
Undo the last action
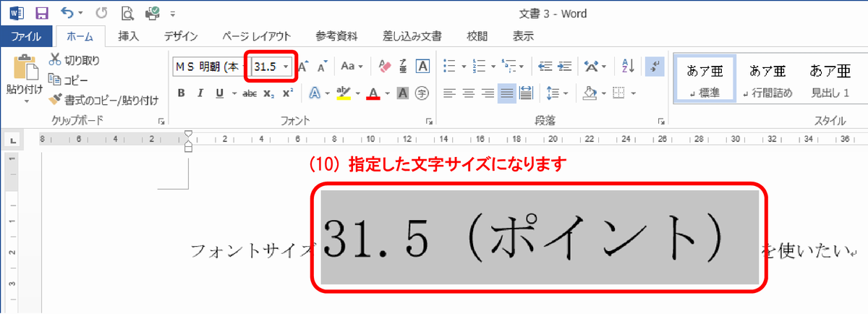[67, 13]
